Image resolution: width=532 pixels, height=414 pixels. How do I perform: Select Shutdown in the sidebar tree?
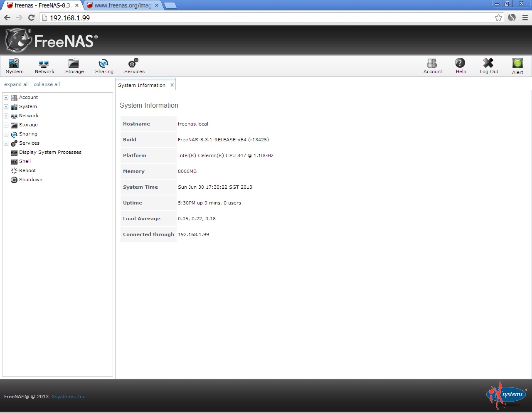[30, 180]
